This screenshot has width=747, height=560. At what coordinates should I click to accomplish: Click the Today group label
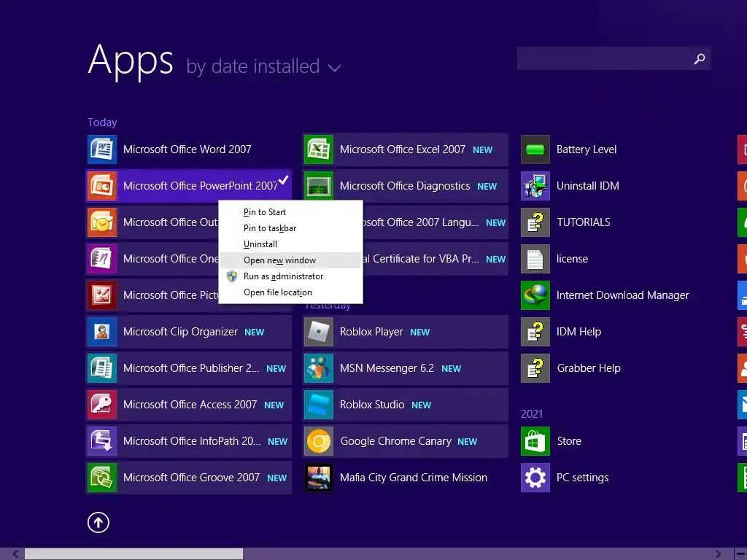pos(102,122)
